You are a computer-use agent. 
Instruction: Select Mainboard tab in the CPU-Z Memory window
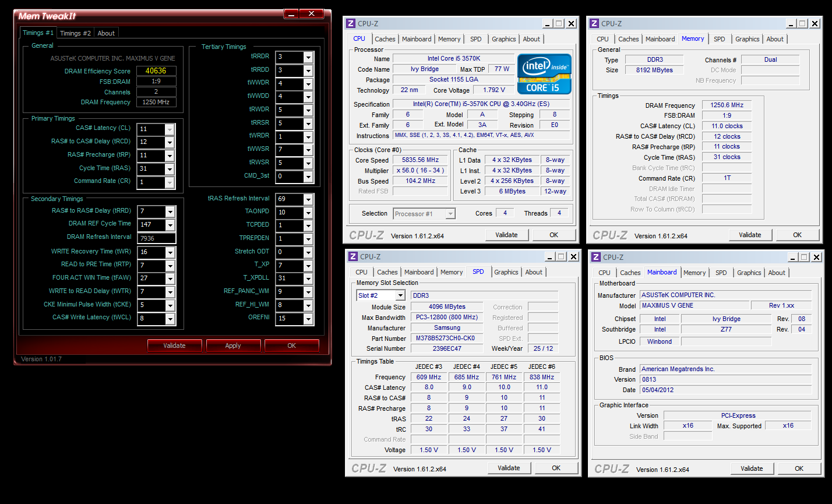point(660,39)
